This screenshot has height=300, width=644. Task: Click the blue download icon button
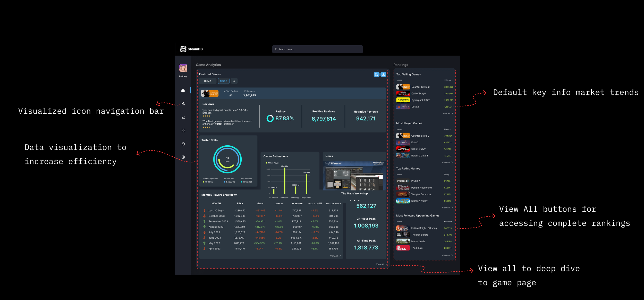click(x=383, y=74)
